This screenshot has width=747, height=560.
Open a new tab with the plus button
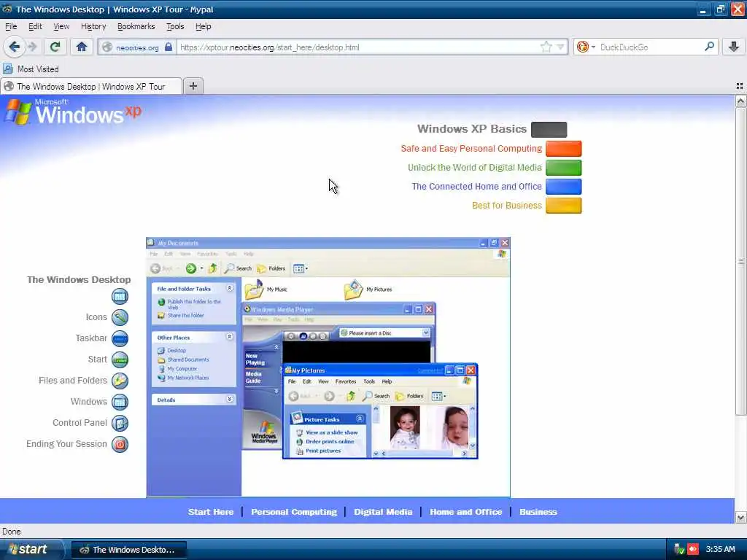point(193,86)
